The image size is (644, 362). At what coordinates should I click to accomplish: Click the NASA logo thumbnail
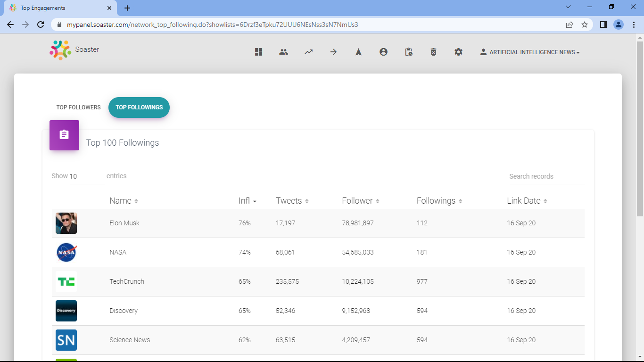[x=66, y=252]
